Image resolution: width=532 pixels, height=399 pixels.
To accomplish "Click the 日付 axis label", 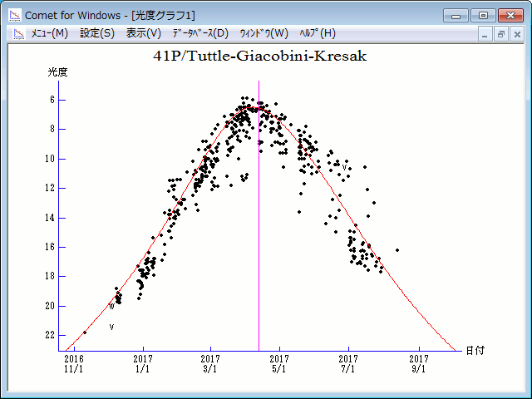I will click(x=475, y=351).
